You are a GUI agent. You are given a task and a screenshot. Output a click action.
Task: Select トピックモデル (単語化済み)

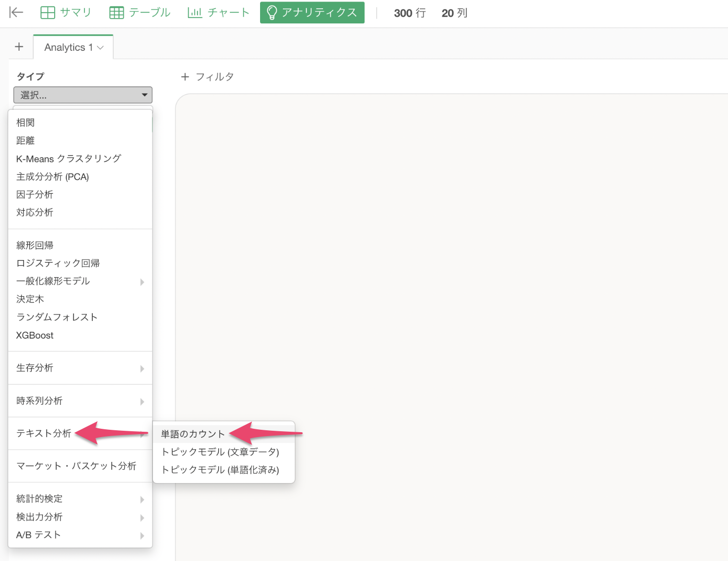(224, 470)
